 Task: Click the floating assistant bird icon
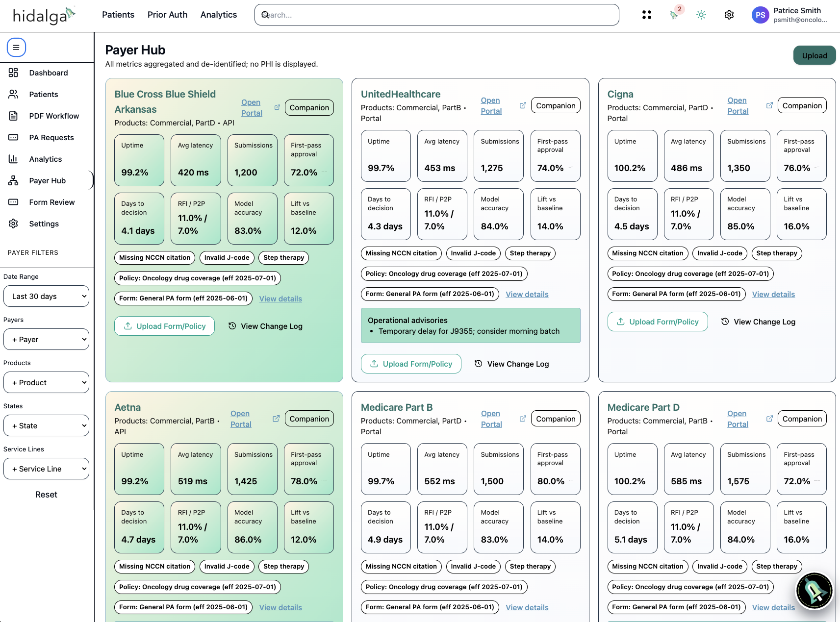click(x=814, y=591)
